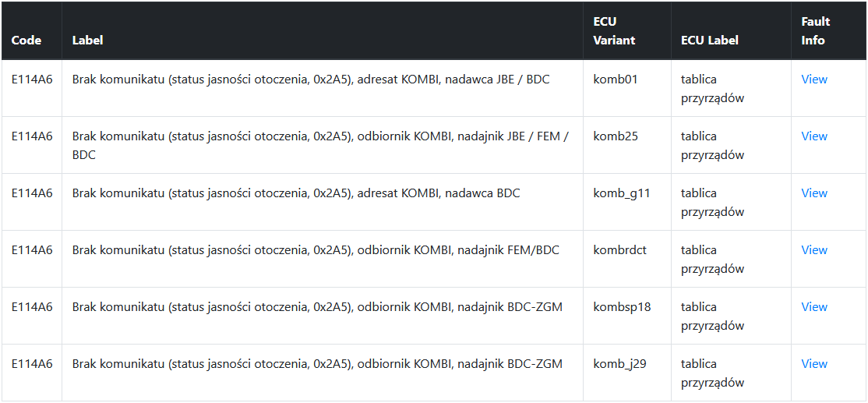Open the View link for kombsp18
The width and height of the screenshot is (868, 403).
coord(814,306)
